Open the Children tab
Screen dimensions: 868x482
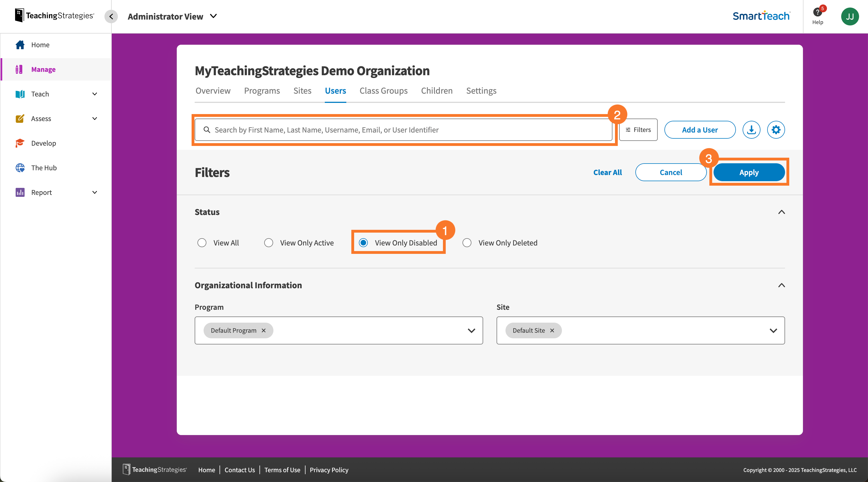[436, 90]
